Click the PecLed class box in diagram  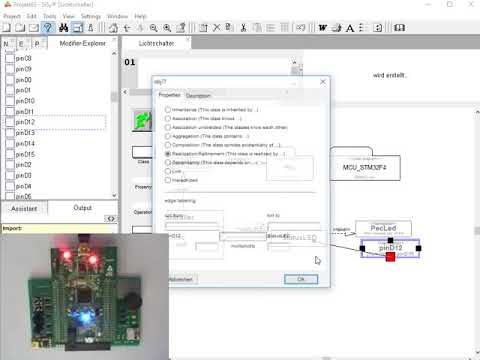point(383,228)
